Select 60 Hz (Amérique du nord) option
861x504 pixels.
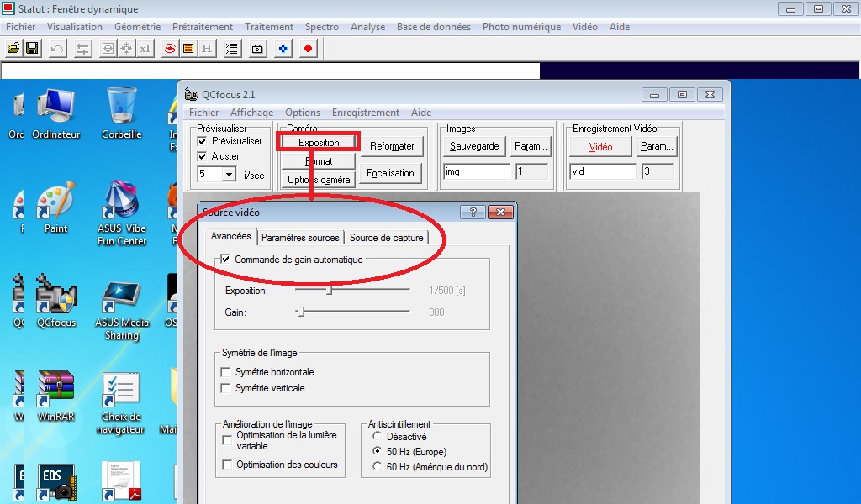(377, 466)
